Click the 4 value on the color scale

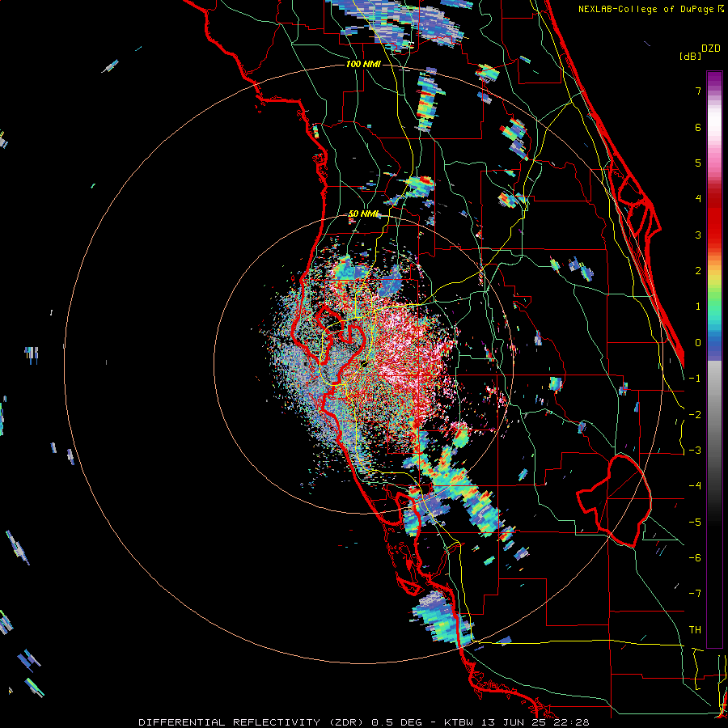tap(698, 199)
